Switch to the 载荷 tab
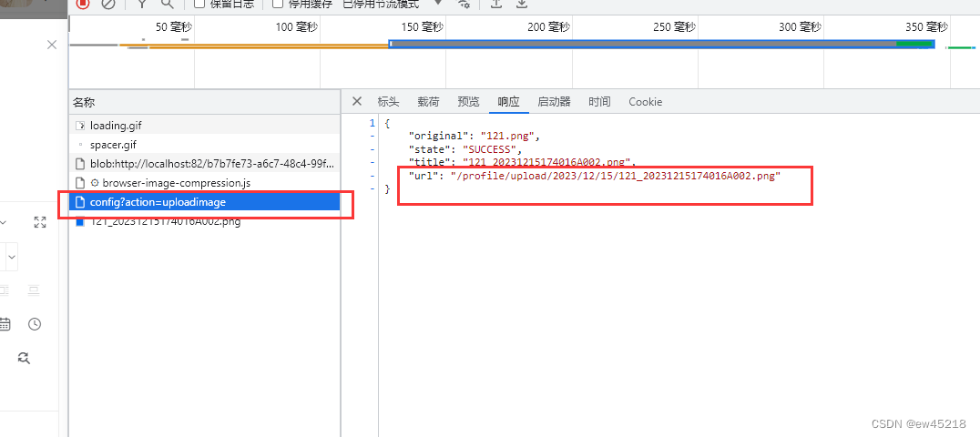The image size is (980, 437). click(x=428, y=102)
